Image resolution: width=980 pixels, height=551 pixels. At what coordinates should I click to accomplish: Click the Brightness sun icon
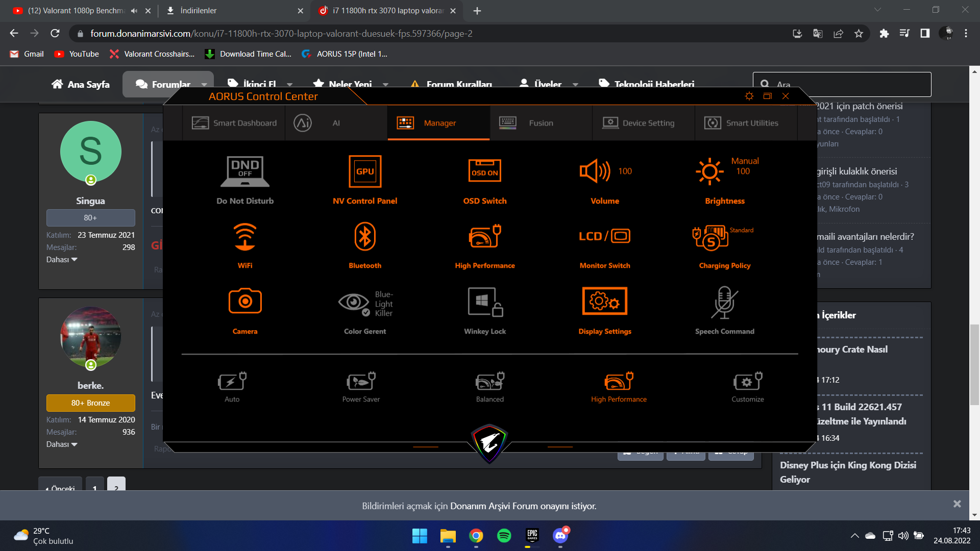709,171
